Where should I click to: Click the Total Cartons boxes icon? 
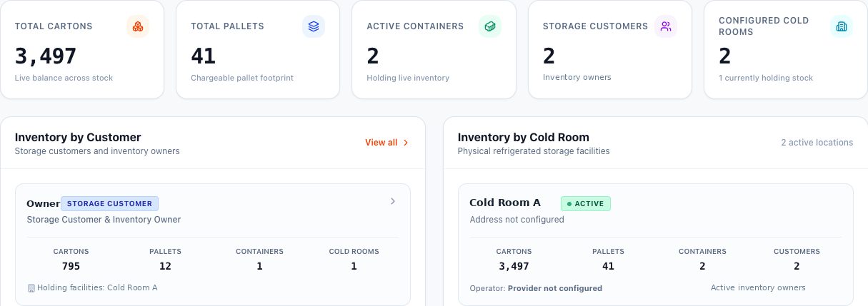pos(137,26)
